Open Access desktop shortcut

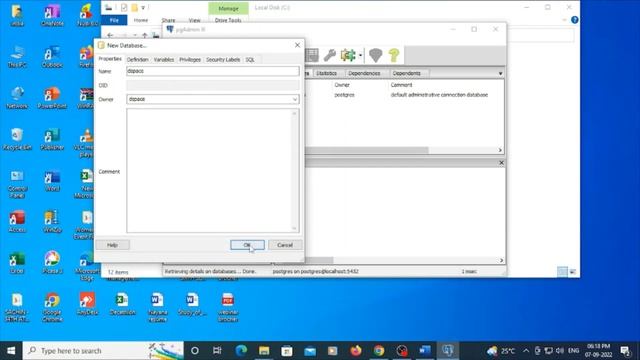[x=17, y=222]
